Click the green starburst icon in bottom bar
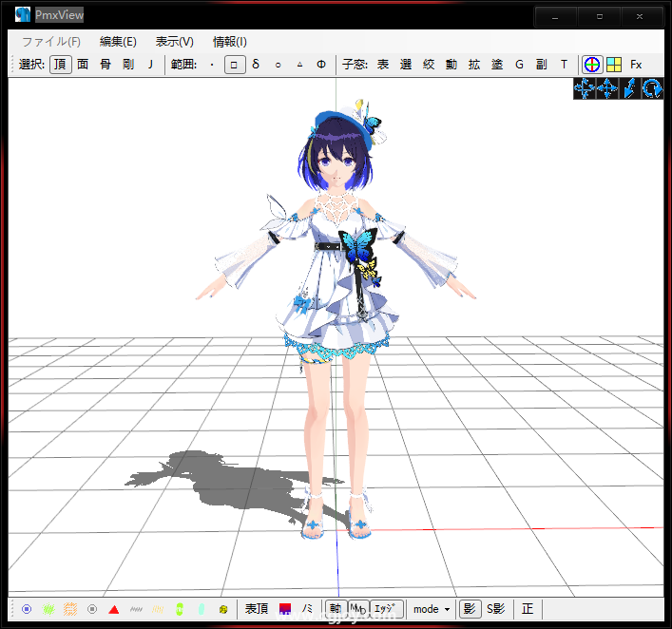The image size is (672, 629). coord(48,609)
